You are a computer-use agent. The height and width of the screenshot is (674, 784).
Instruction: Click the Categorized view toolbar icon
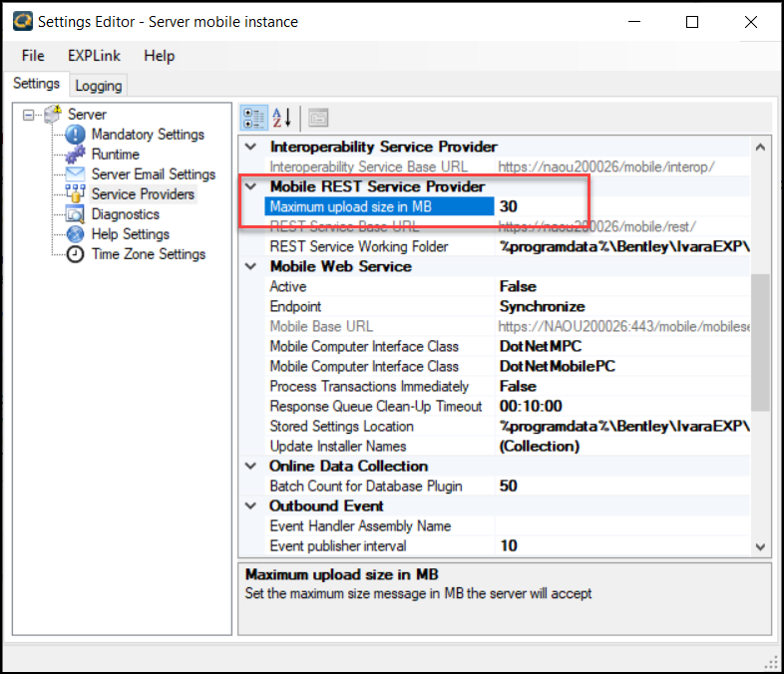[253, 119]
